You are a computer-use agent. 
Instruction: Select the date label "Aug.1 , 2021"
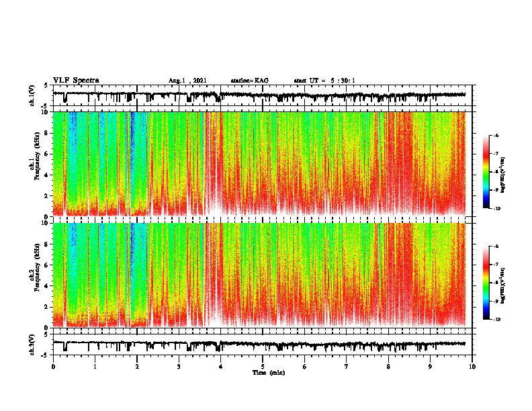pyautogui.click(x=187, y=81)
